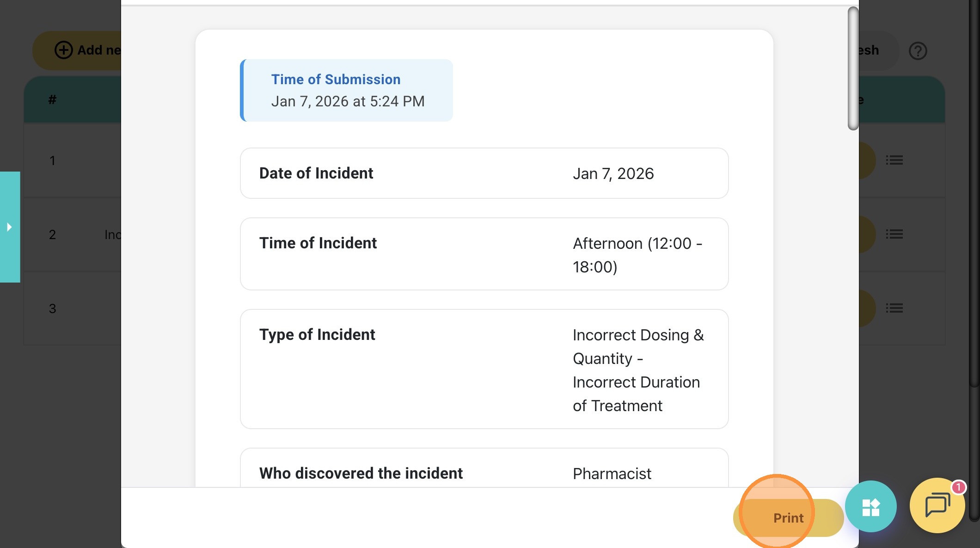Click the incident detail panel scrollbar thumb

(853, 68)
